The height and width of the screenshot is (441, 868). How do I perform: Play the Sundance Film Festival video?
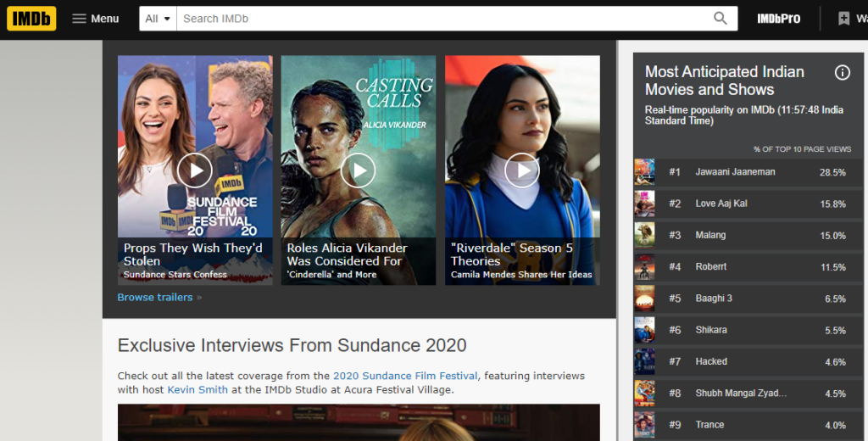(195, 170)
